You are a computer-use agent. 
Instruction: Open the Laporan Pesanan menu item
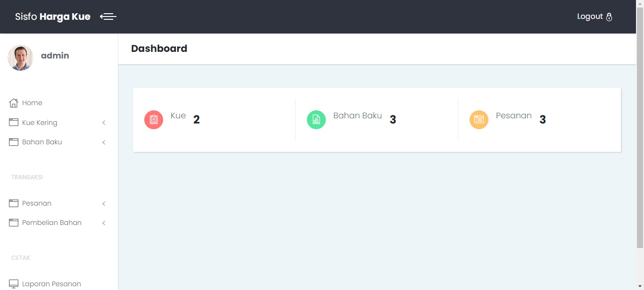51,284
